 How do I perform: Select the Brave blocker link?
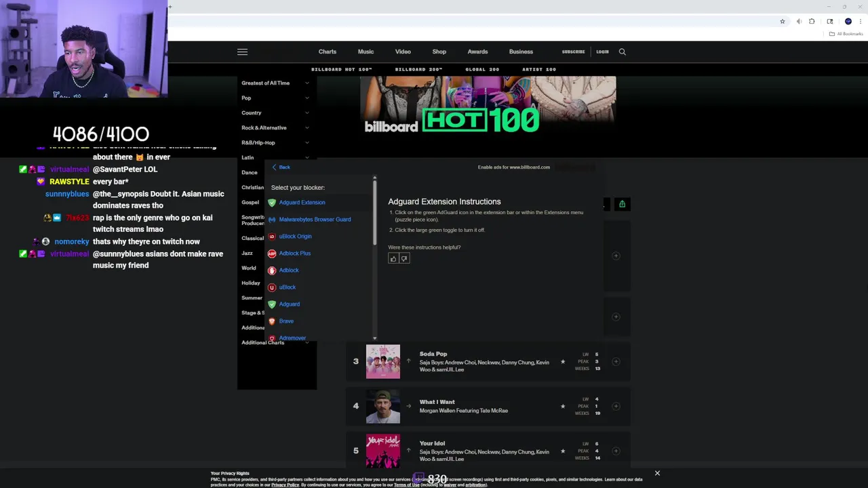286,321
